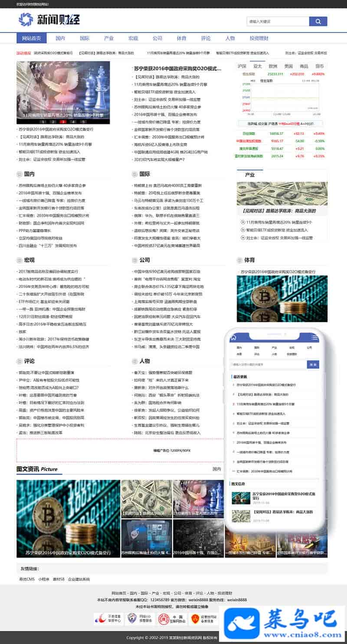Open 2017版商品名称及编码协调制度实行 article

48,271
